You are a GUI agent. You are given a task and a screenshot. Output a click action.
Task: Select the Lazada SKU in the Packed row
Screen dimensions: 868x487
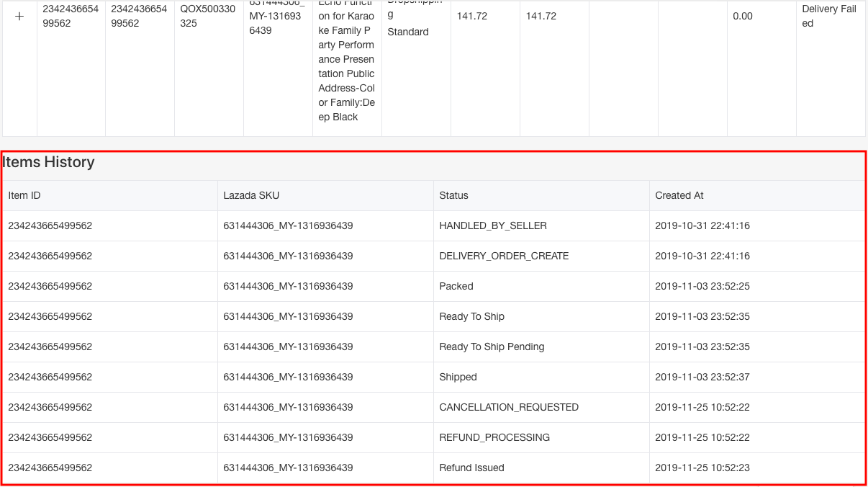(x=288, y=286)
